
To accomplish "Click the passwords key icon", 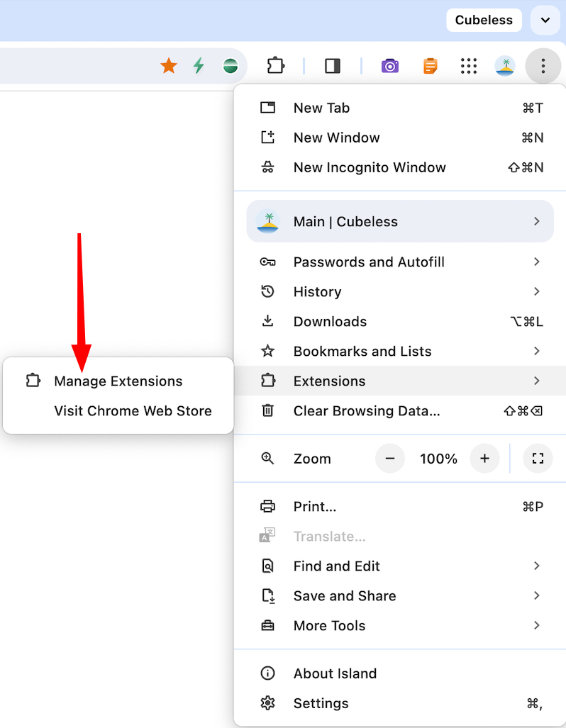I will point(267,262).
